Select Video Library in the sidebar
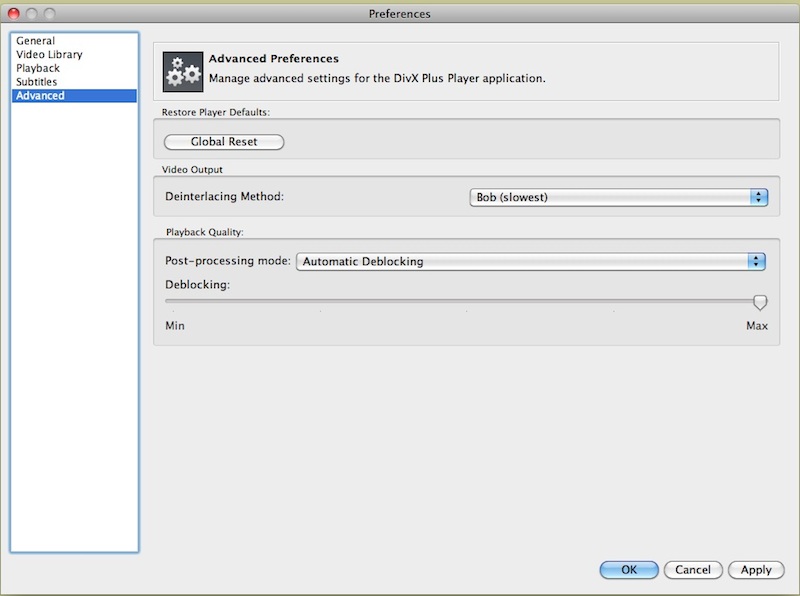This screenshot has height=596, width=800. click(x=49, y=55)
